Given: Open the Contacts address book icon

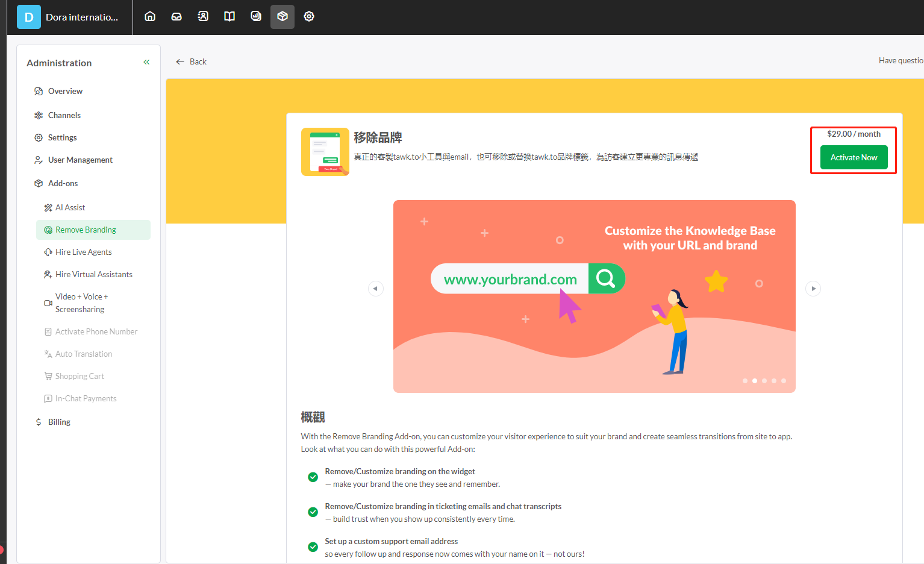Looking at the screenshot, I should (203, 16).
